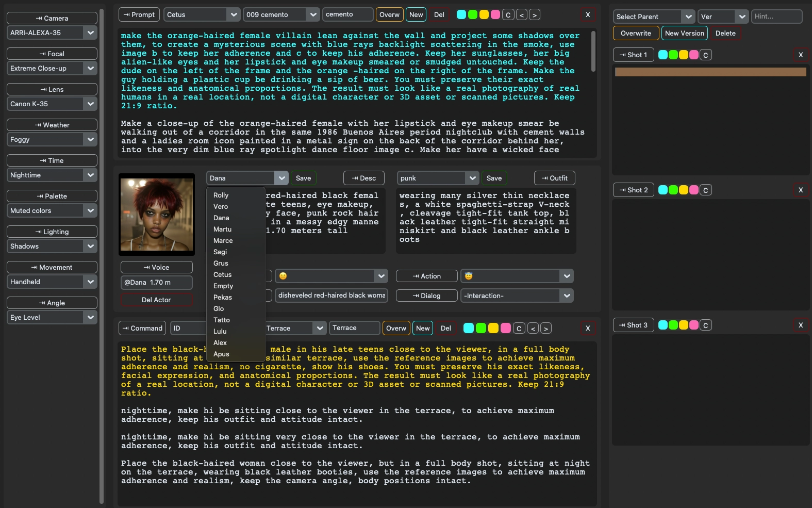Click the C button in the Shot 3 row
The width and height of the screenshot is (812, 508).
[706, 325]
